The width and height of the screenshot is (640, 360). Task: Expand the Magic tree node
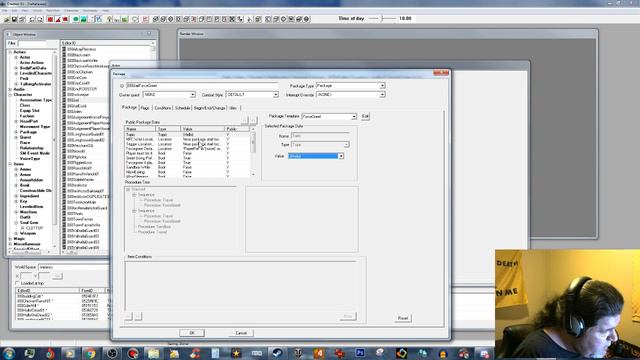[11, 238]
